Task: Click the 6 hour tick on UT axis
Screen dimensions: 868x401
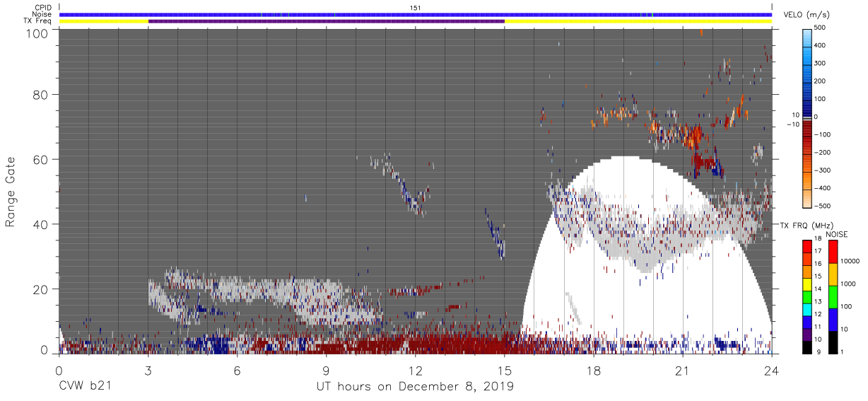Action: click(x=237, y=371)
